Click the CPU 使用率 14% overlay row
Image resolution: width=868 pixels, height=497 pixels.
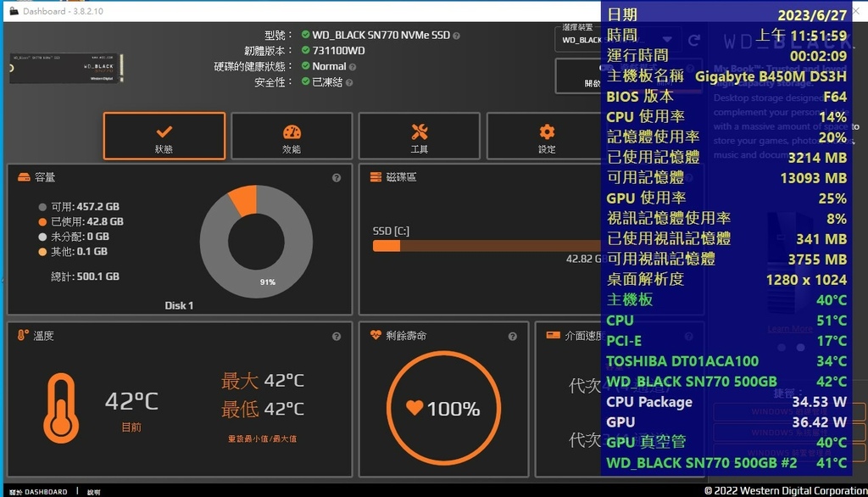tap(726, 117)
